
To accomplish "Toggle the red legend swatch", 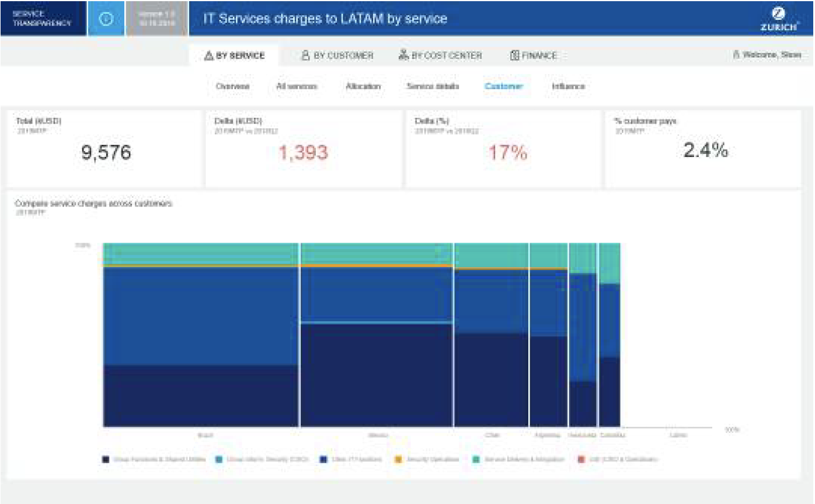I will click(580, 460).
